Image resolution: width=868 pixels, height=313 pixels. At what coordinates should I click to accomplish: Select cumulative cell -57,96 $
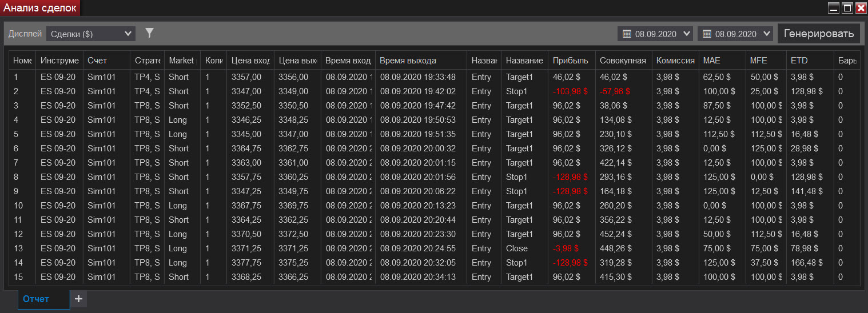[615, 91]
